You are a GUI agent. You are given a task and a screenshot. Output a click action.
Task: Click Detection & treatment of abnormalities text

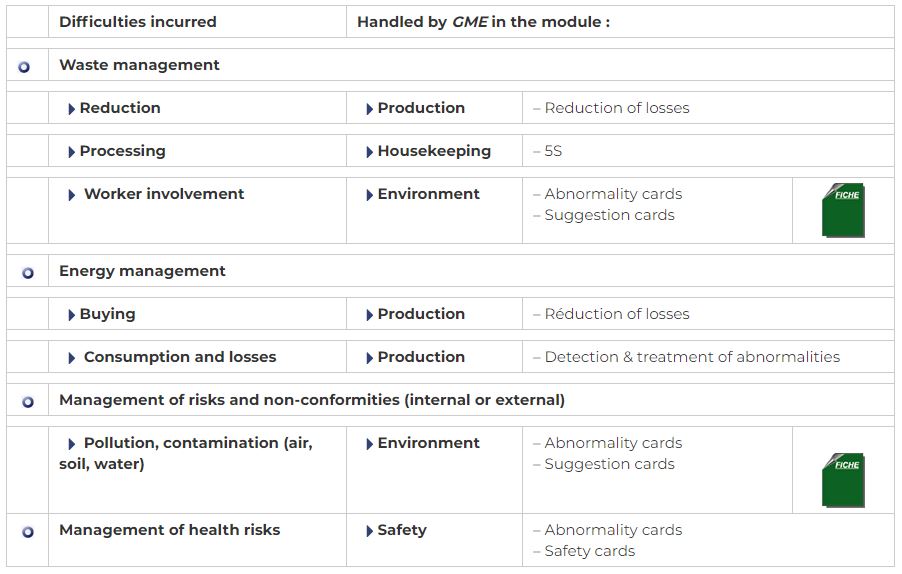[x=692, y=357]
